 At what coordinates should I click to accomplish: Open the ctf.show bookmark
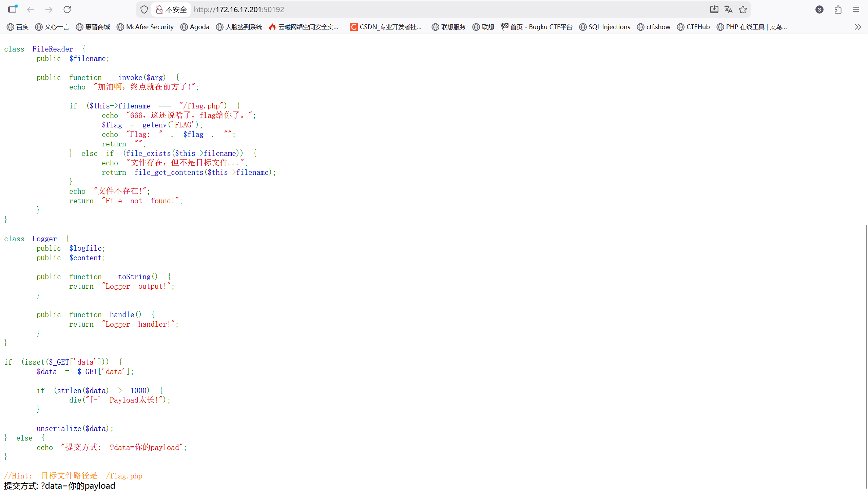(654, 27)
